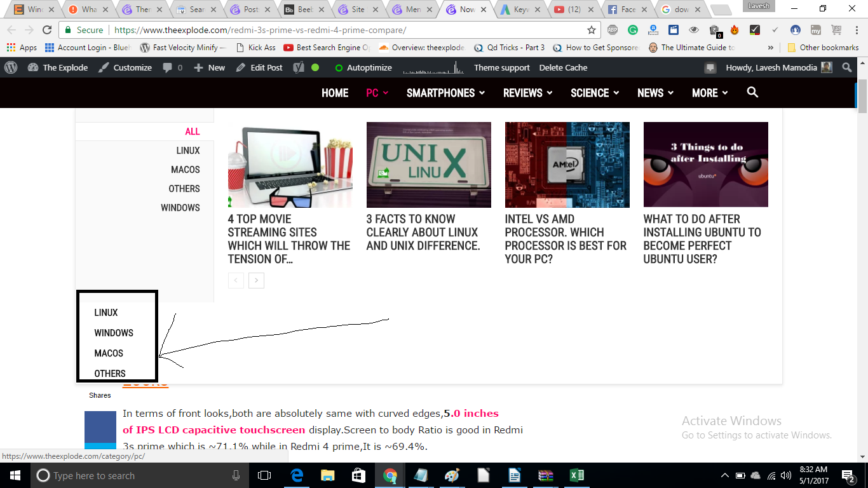Go to the Home menu item
This screenshot has width=868, height=488.
335,93
